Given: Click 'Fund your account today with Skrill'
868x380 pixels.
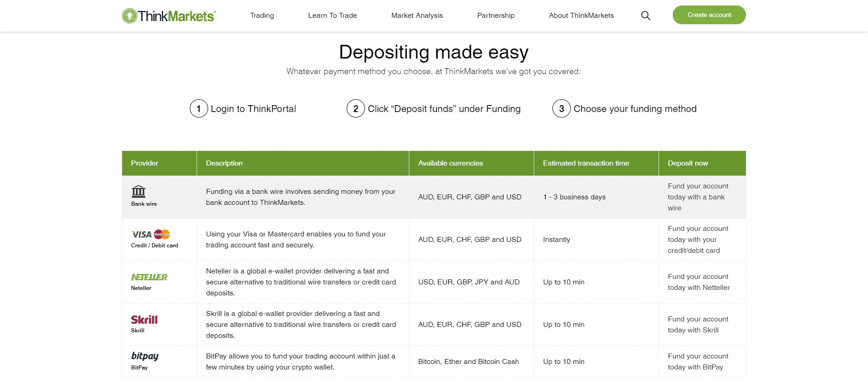Looking at the screenshot, I should coord(698,325).
